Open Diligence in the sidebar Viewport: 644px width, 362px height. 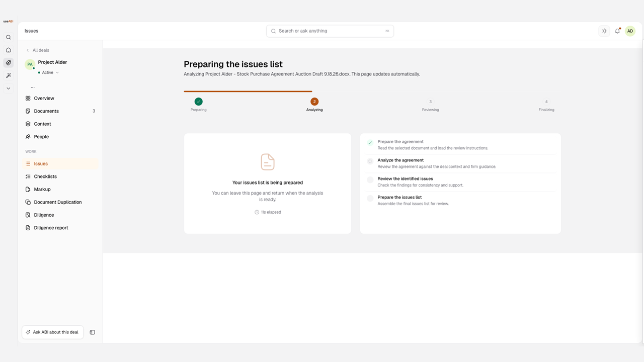[60, 215]
